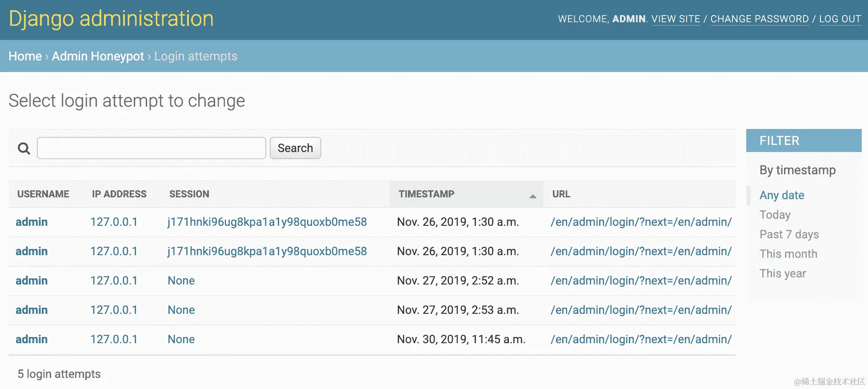Filter by Today
868x389 pixels.
click(x=775, y=215)
